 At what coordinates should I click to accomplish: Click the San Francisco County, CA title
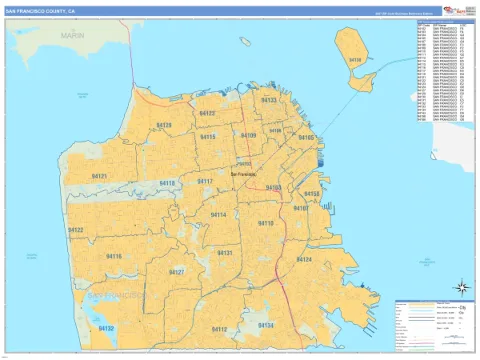tap(40, 11)
